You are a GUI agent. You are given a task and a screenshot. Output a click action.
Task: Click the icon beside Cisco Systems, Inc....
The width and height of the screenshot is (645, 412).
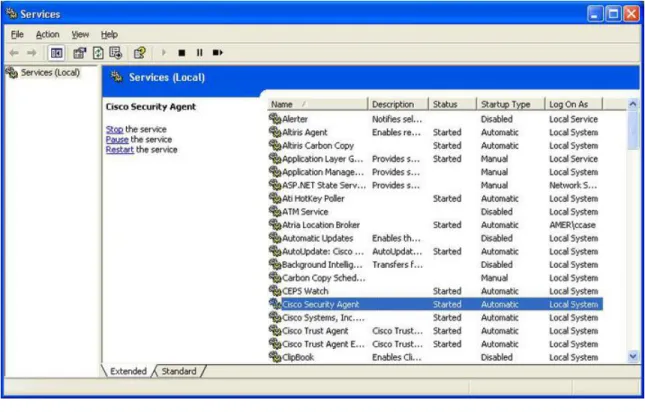coord(274,317)
